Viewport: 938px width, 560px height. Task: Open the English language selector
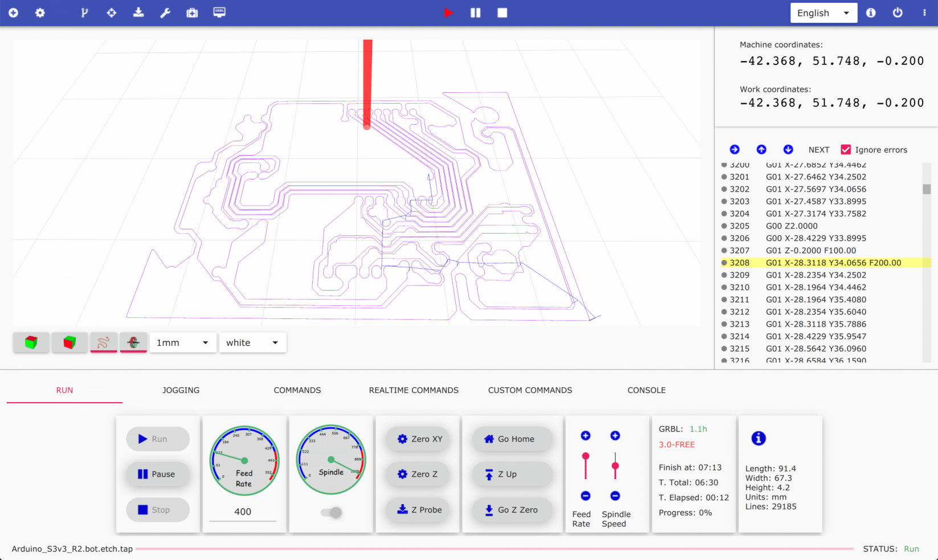[823, 12]
